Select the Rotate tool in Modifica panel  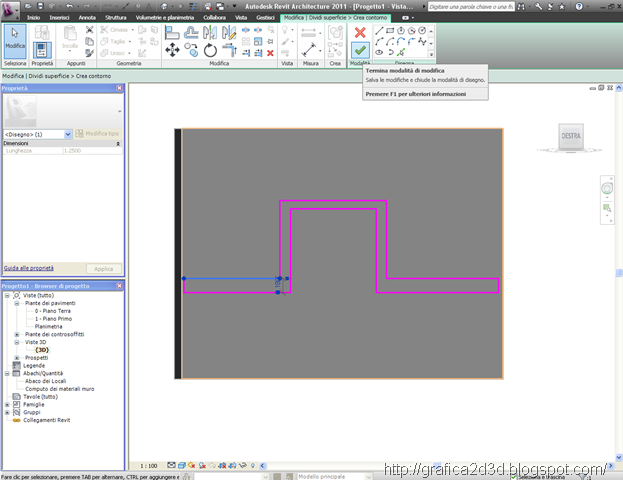(x=210, y=49)
